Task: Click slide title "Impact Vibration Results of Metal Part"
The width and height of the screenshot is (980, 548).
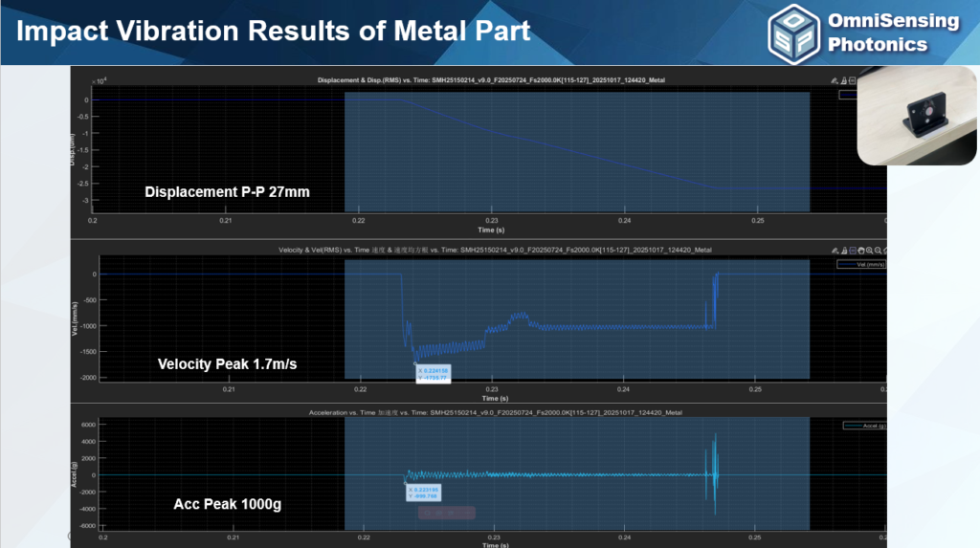Action: coord(274,30)
